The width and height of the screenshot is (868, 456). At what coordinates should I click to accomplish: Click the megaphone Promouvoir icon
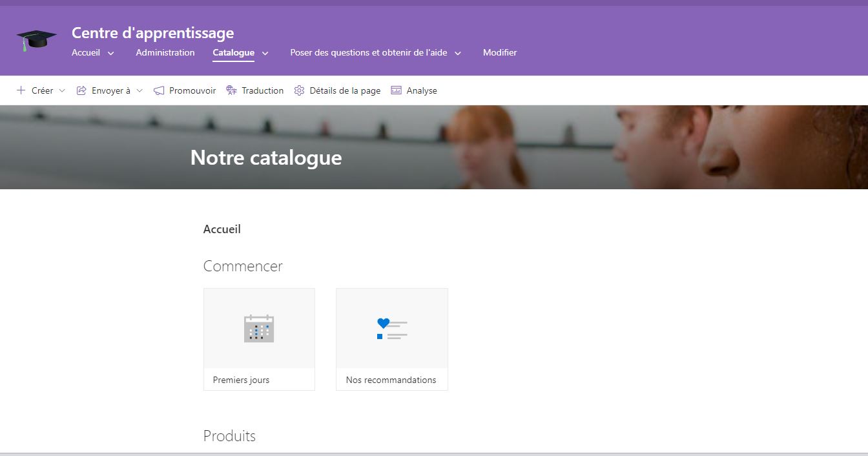[159, 90]
